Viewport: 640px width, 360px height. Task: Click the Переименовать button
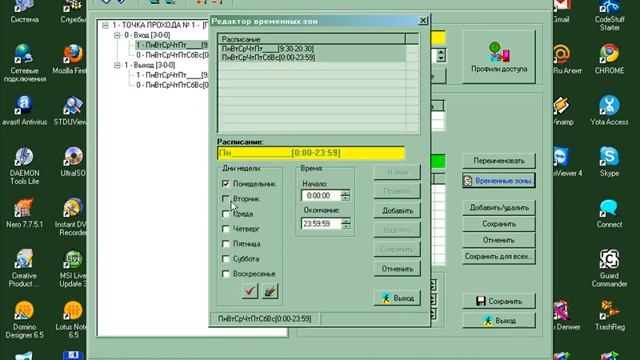pos(499,161)
